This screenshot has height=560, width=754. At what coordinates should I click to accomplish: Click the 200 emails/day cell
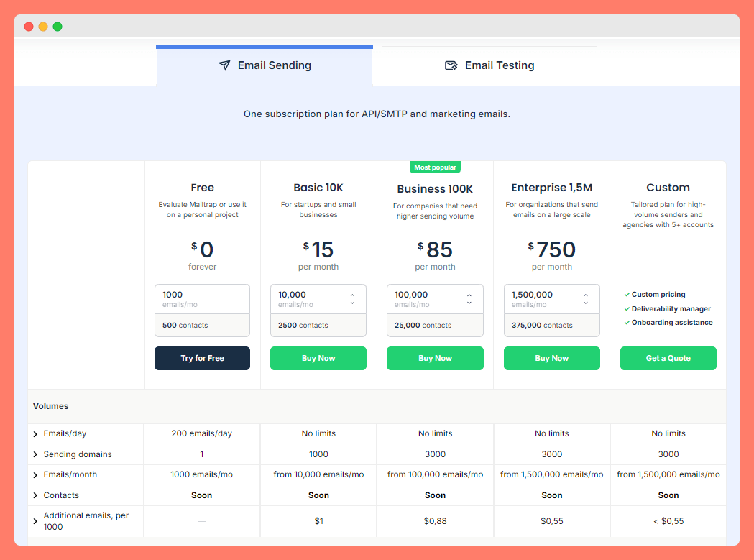[202, 434]
